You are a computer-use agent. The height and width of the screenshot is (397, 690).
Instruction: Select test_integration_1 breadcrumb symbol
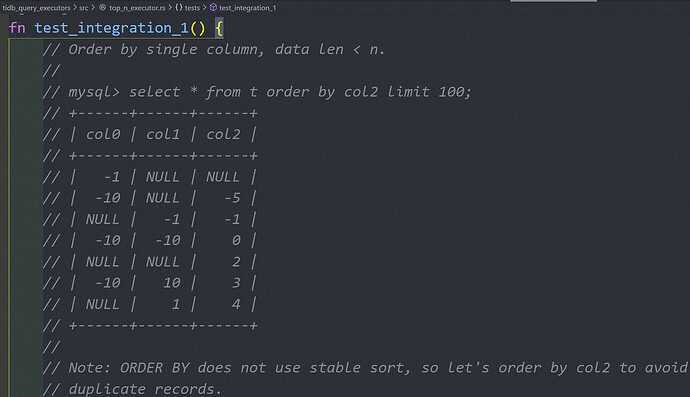[x=247, y=8]
